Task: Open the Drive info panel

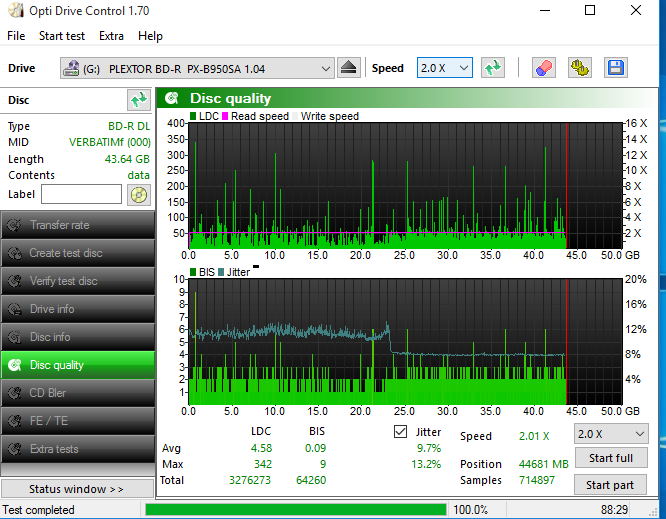Action: tap(78, 309)
